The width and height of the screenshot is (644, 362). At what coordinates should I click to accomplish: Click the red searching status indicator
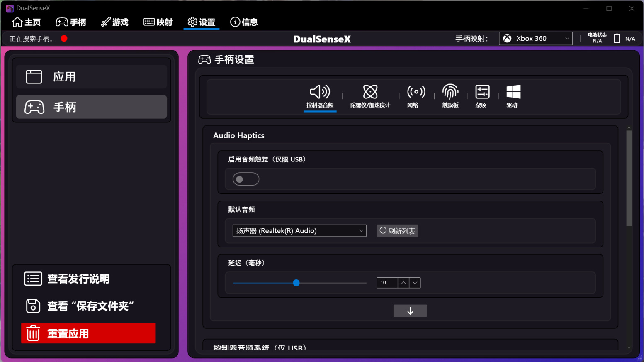coord(64,39)
